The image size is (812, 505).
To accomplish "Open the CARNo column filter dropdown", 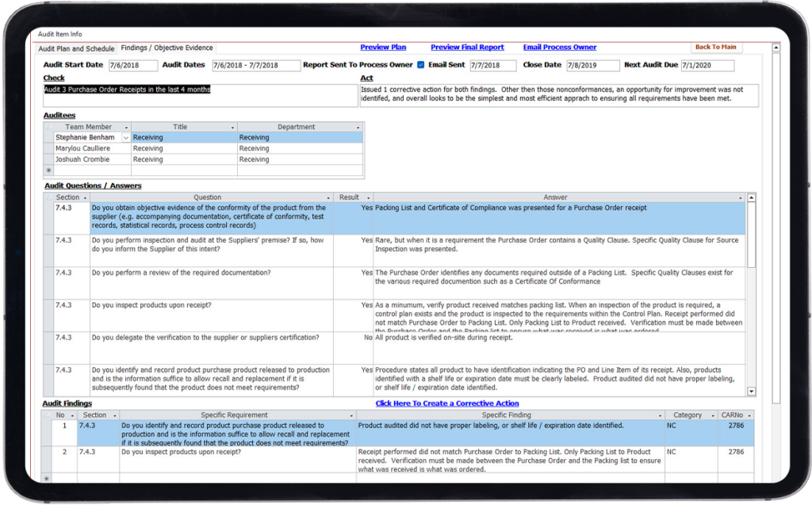I will pos(749,414).
